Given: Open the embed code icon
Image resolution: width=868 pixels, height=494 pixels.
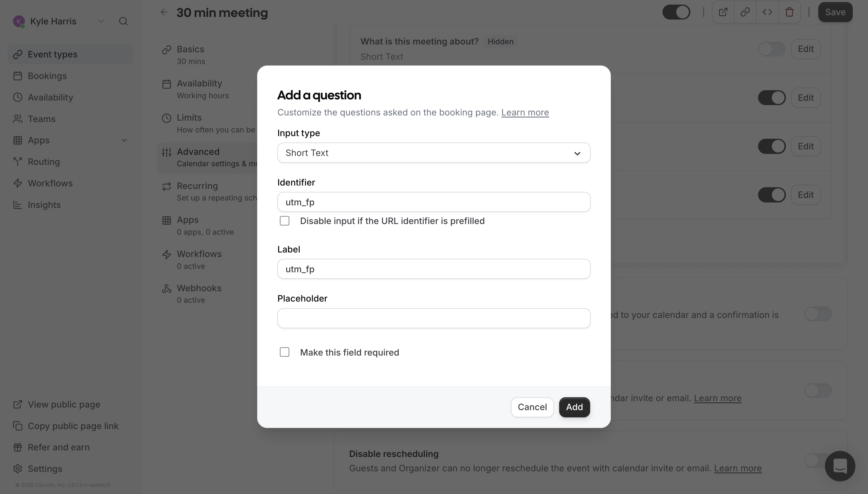Looking at the screenshot, I should coord(767,12).
